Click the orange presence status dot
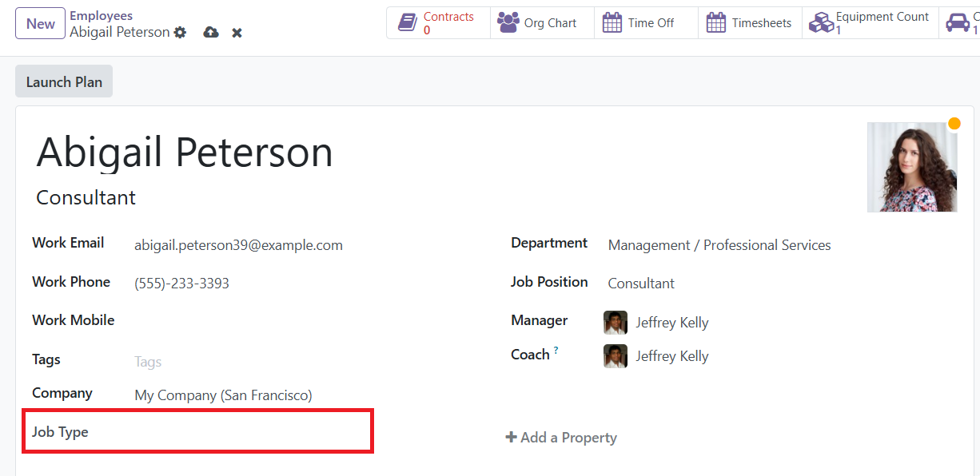The image size is (980, 476). [x=954, y=124]
